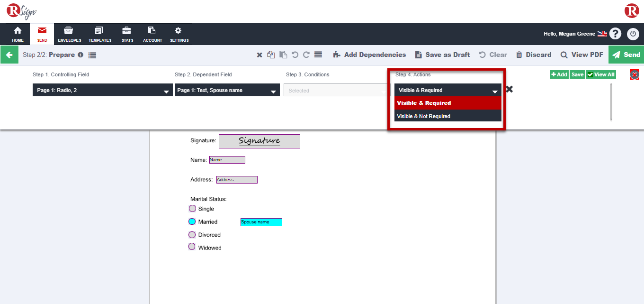Image resolution: width=644 pixels, height=304 pixels.
Task: Select the Address text field
Action: point(237,180)
